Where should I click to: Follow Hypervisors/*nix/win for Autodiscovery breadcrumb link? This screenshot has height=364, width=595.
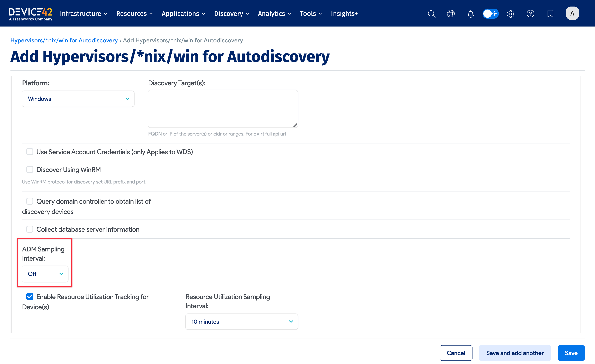pos(64,40)
